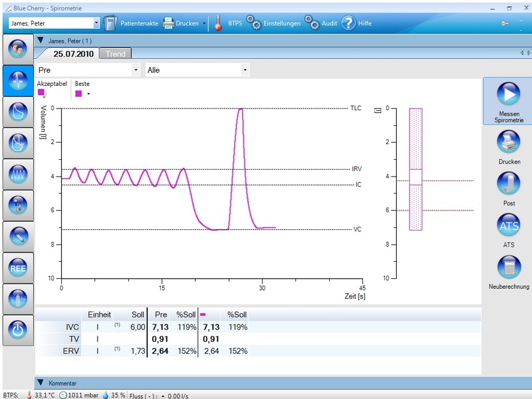Click the Beste magenta color swatch
The height and width of the screenshot is (399, 532).
79,94
